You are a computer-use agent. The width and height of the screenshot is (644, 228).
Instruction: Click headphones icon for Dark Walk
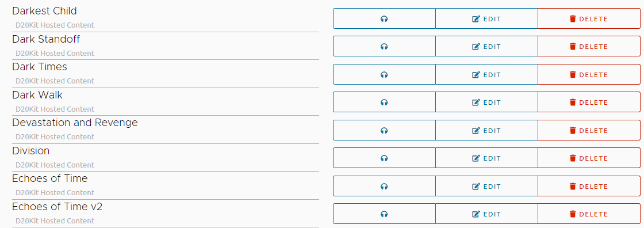point(384,102)
